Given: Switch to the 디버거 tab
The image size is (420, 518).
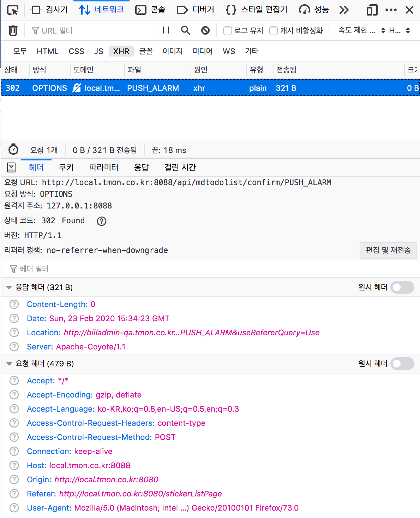Looking at the screenshot, I should click(195, 10).
